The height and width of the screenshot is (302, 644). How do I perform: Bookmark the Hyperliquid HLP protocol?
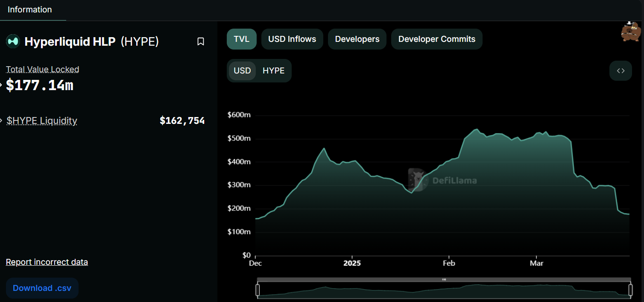point(201,41)
